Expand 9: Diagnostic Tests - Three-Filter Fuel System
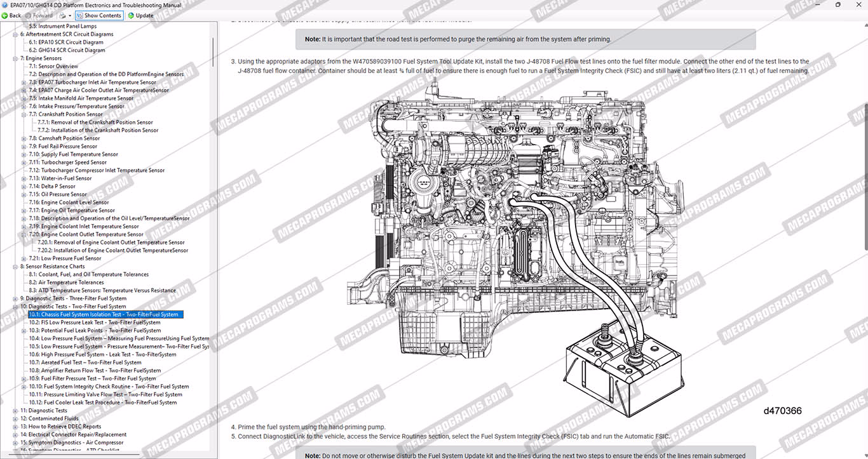 coord(15,298)
